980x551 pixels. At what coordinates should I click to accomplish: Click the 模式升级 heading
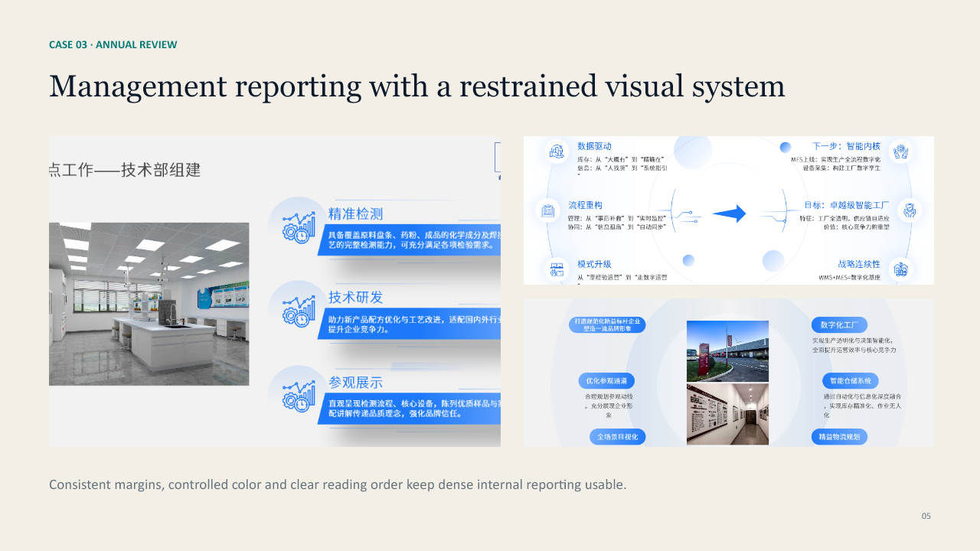click(594, 264)
